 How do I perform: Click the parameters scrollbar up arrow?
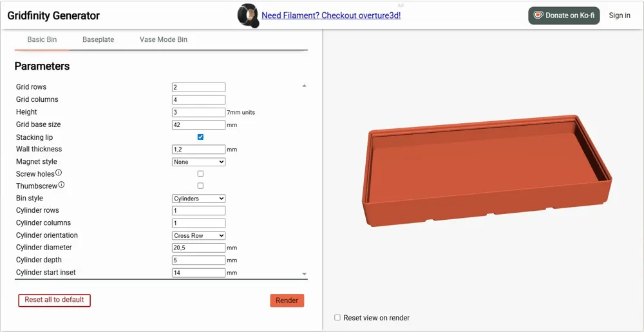pyautogui.click(x=305, y=86)
